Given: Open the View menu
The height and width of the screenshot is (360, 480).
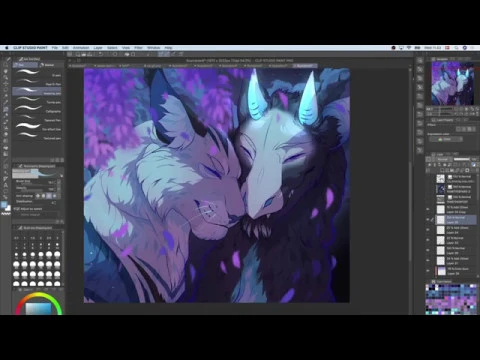Looking at the screenshot, I should pos(126,48).
